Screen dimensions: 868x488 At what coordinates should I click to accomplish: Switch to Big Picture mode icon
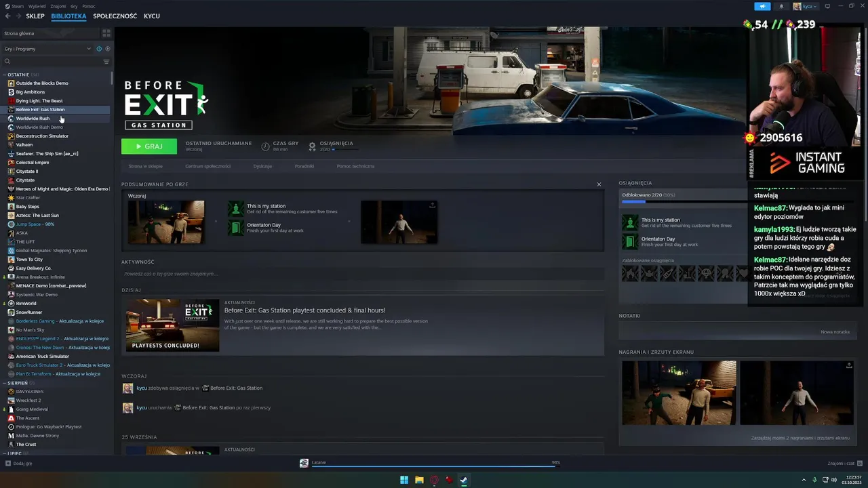(827, 6)
